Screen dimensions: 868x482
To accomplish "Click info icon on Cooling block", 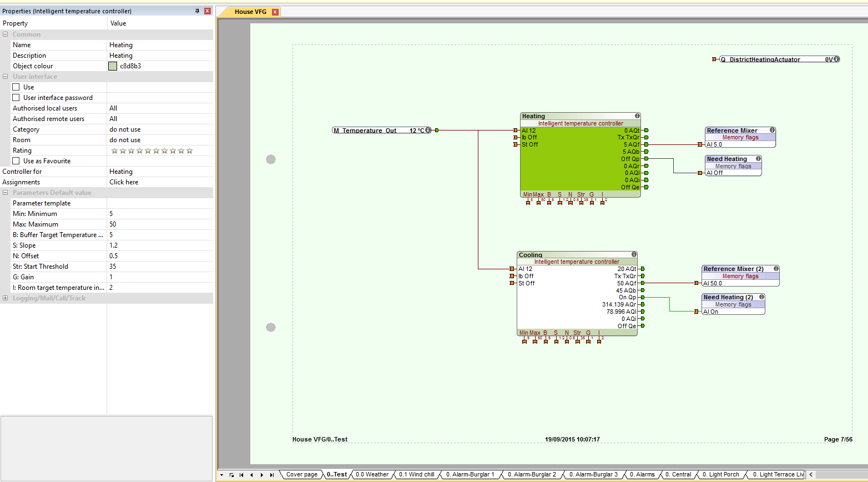I will point(634,254).
